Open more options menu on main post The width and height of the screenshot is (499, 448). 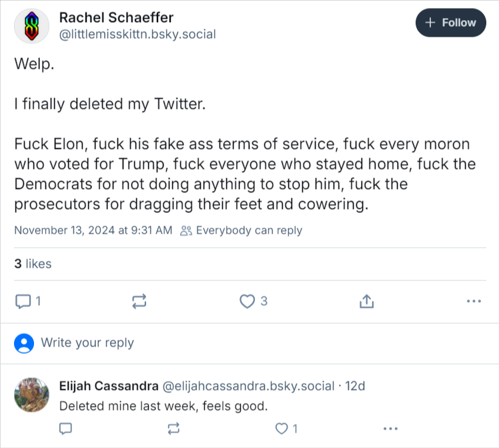coord(474,301)
